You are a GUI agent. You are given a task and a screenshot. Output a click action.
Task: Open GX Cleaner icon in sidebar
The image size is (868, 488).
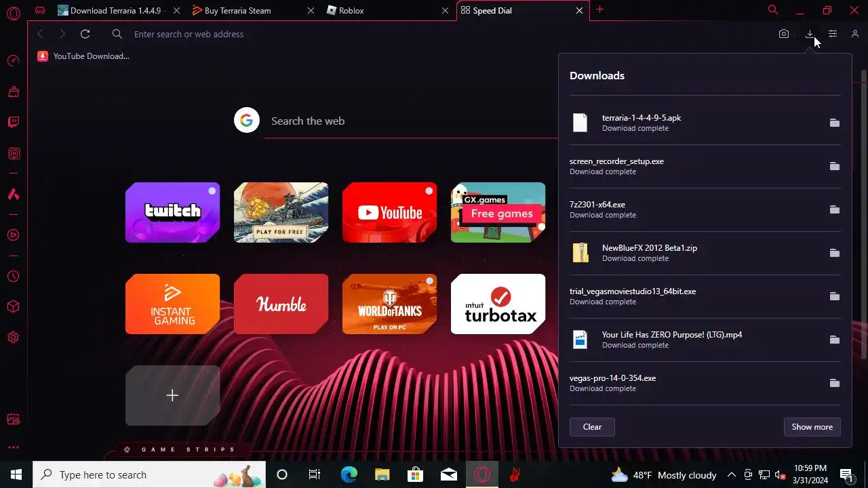(13, 91)
